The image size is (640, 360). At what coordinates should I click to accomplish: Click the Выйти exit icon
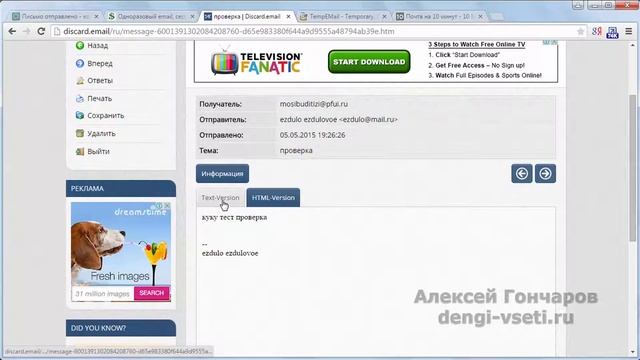80,151
